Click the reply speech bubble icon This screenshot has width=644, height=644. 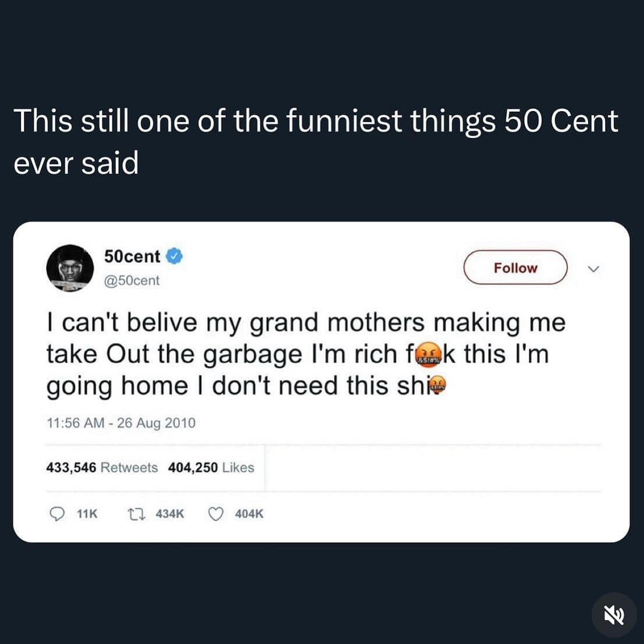[56, 514]
